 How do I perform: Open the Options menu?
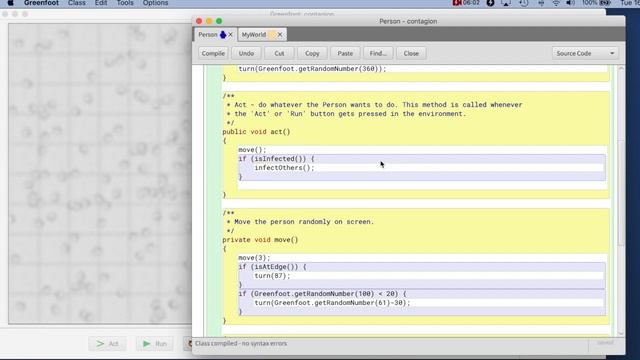coord(155,3)
